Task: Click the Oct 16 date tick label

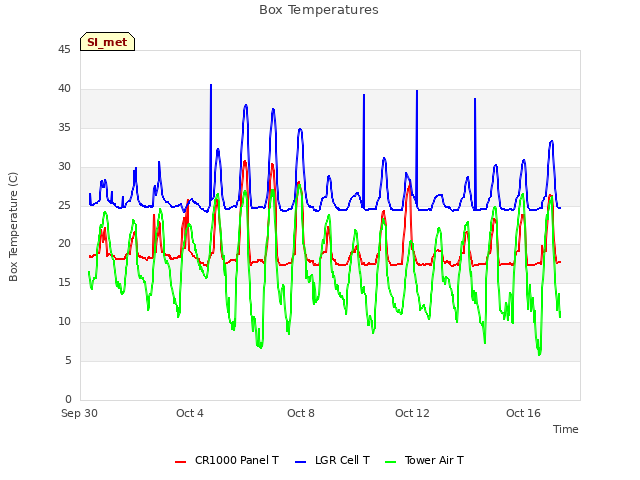Action: pos(523,413)
